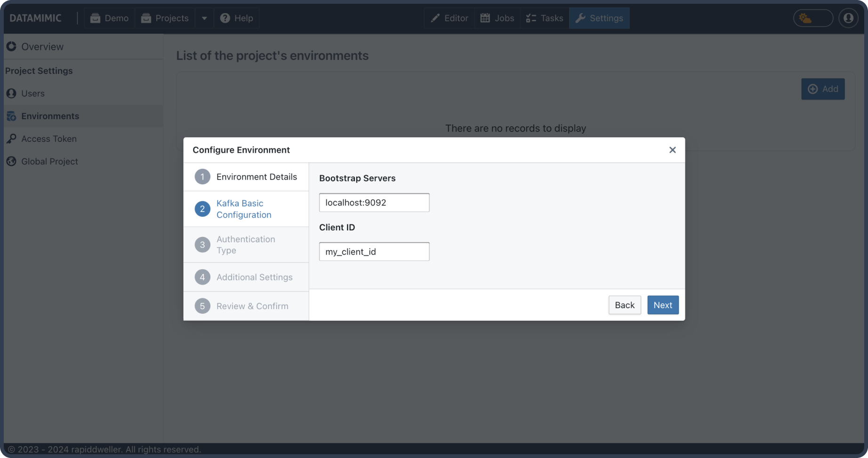Open the Jobs tab
This screenshot has width=868, height=458.
tap(497, 18)
